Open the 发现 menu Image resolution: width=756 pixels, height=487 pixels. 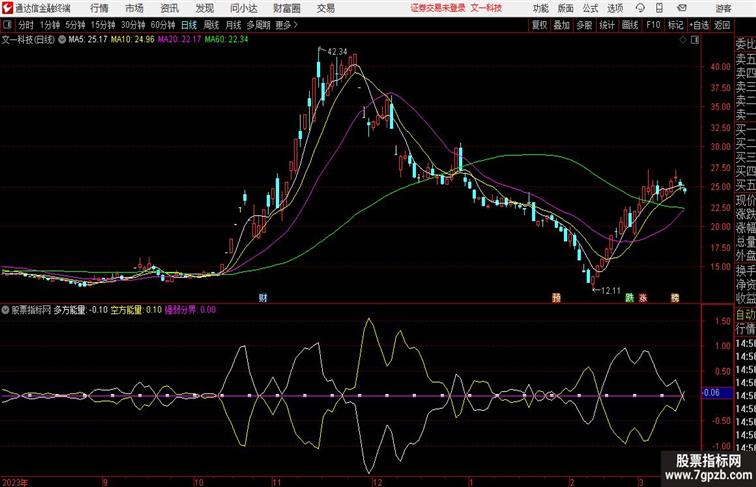click(x=205, y=8)
